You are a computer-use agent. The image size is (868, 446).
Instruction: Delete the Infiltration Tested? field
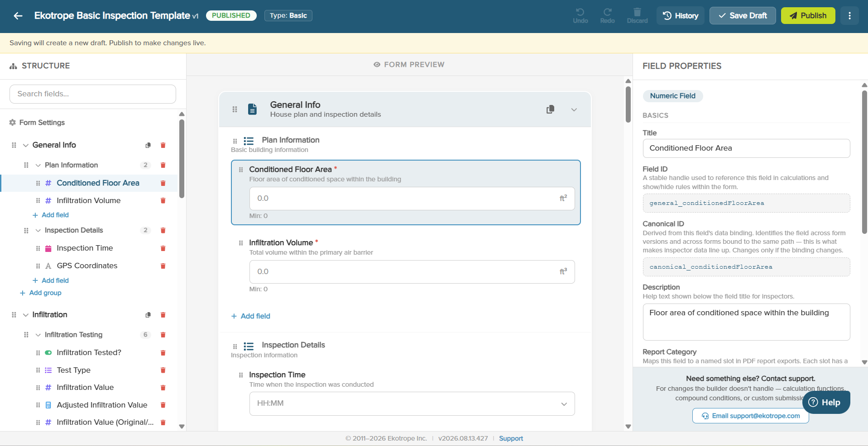point(163,353)
